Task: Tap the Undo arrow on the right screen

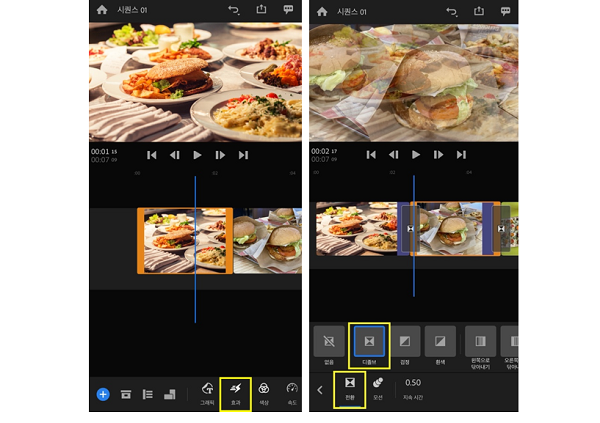Action: (452, 12)
